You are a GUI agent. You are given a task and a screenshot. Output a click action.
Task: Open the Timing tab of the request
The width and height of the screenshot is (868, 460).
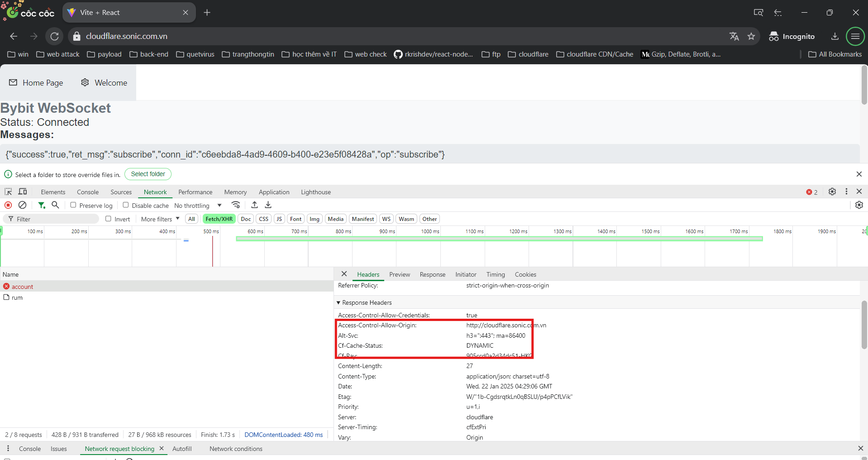495,274
